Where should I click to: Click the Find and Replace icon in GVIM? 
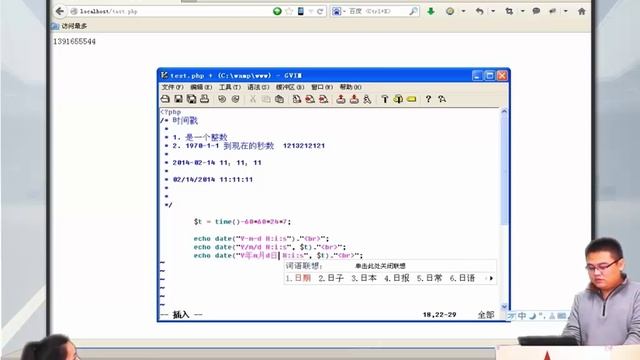click(x=297, y=99)
